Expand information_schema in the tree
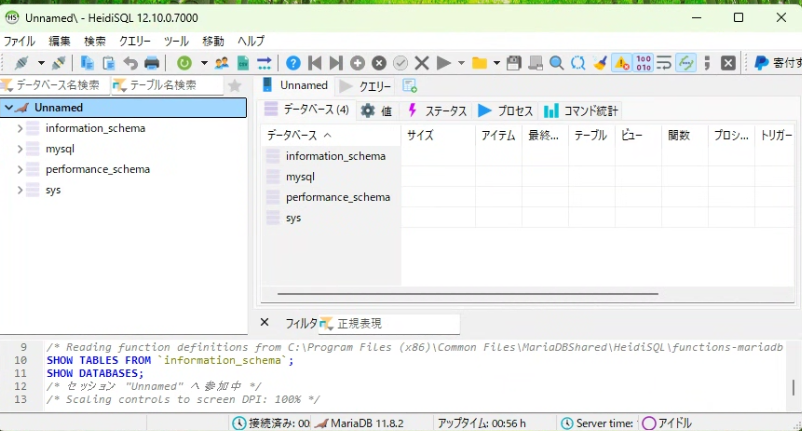The height and width of the screenshot is (431, 802). pos(19,128)
